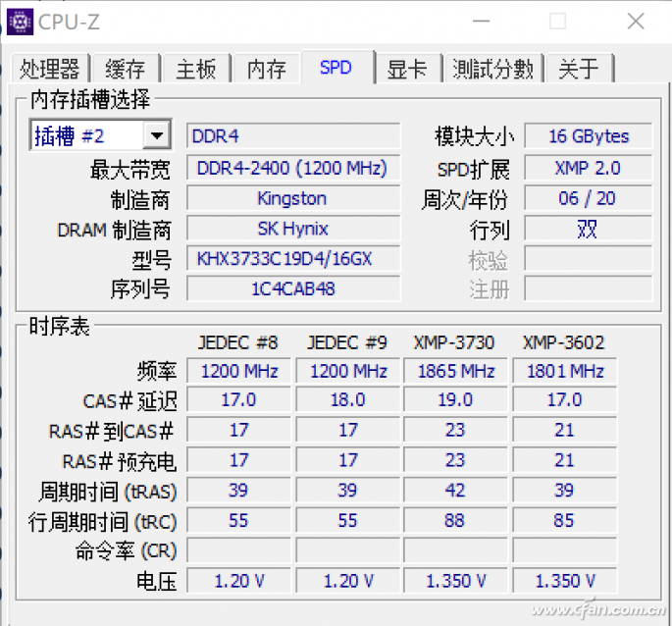Click the Kingston manufacturer field

coord(292,198)
